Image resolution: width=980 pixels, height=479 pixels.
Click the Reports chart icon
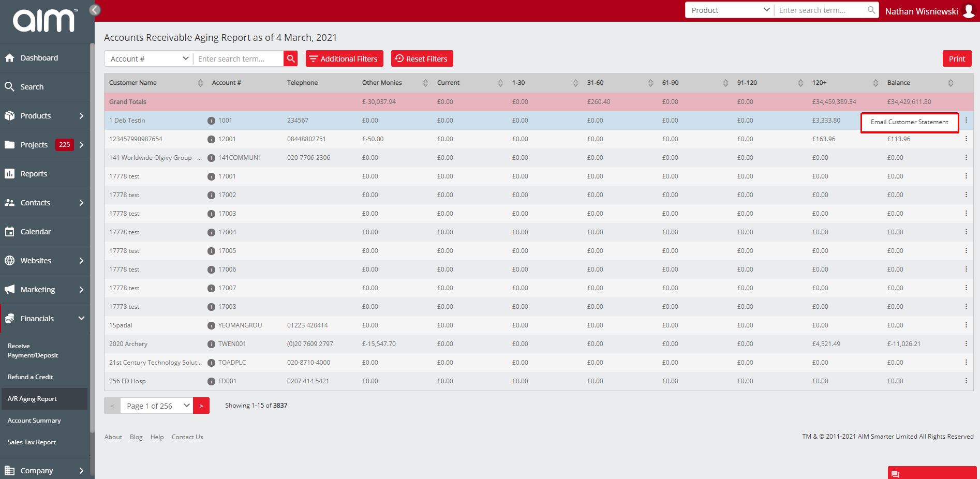tap(9, 173)
